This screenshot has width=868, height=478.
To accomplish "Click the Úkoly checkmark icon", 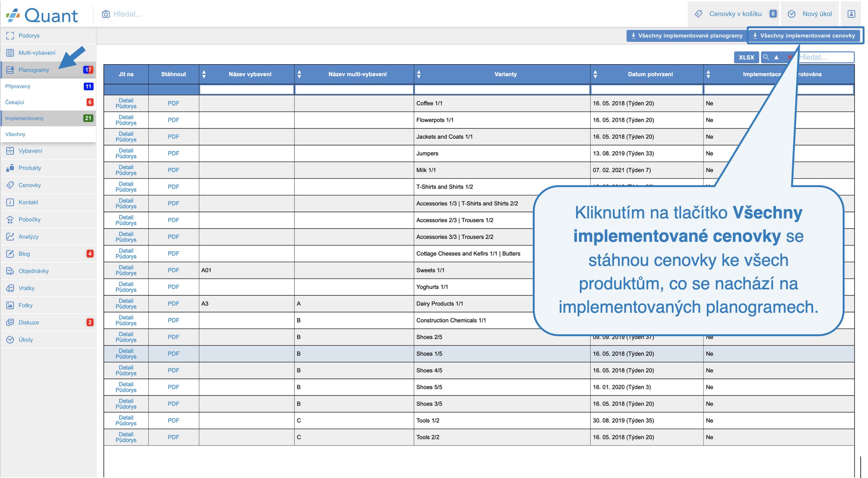I will (x=10, y=340).
